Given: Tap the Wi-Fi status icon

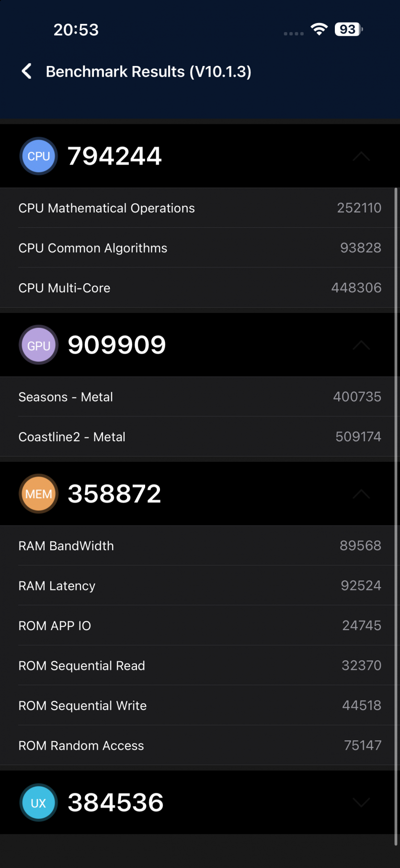Looking at the screenshot, I should pyautogui.click(x=319, y=29).
